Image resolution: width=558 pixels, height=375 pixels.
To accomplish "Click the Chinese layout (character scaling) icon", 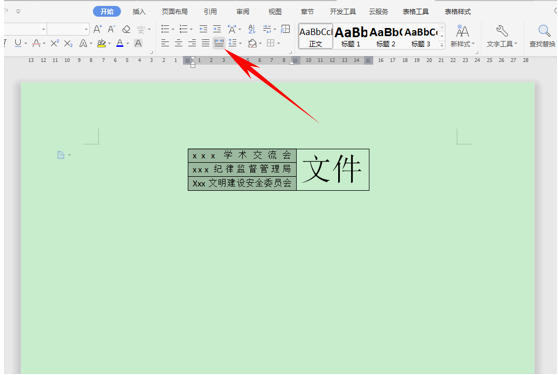I will pyautogui.click(x=232, y=29).
